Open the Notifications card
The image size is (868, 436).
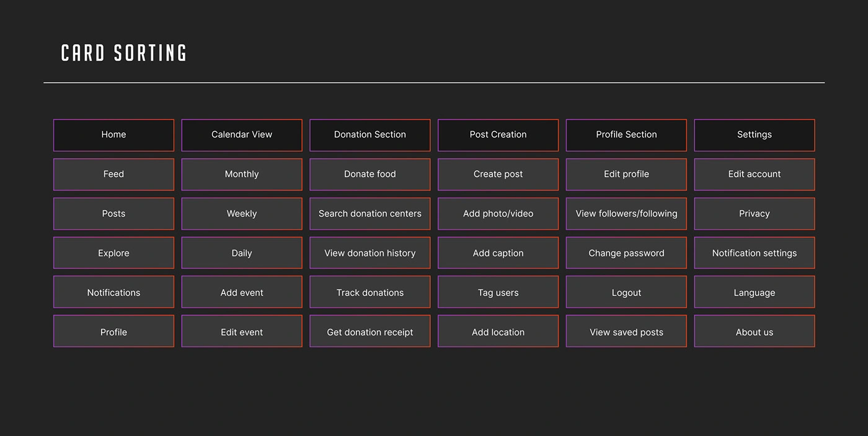(113, 292)
